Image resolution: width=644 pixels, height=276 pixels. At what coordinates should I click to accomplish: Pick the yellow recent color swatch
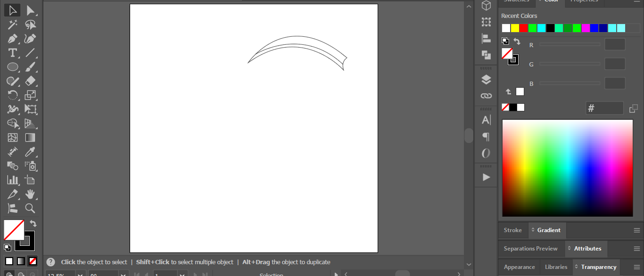click(x=515, y=28)
